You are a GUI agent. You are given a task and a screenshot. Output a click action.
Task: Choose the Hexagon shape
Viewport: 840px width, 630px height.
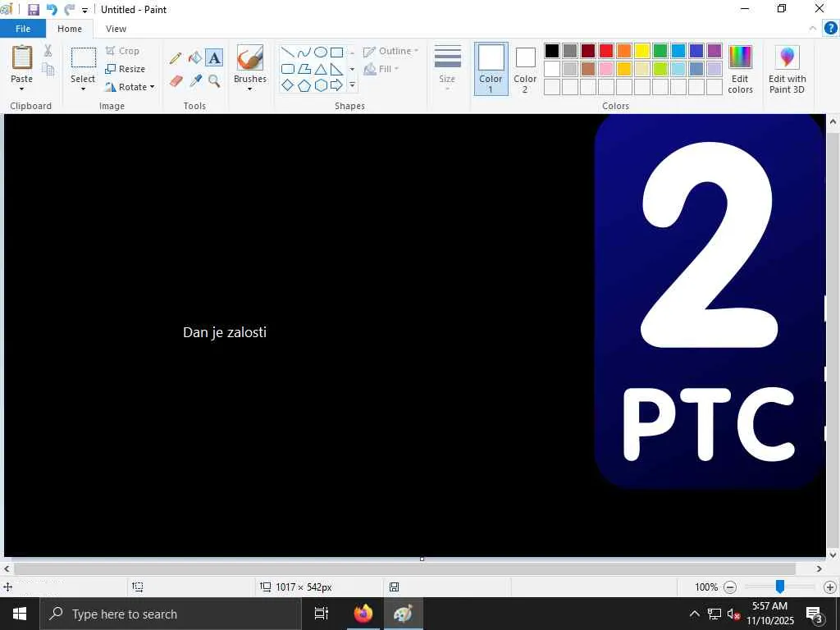coord(321,85)
